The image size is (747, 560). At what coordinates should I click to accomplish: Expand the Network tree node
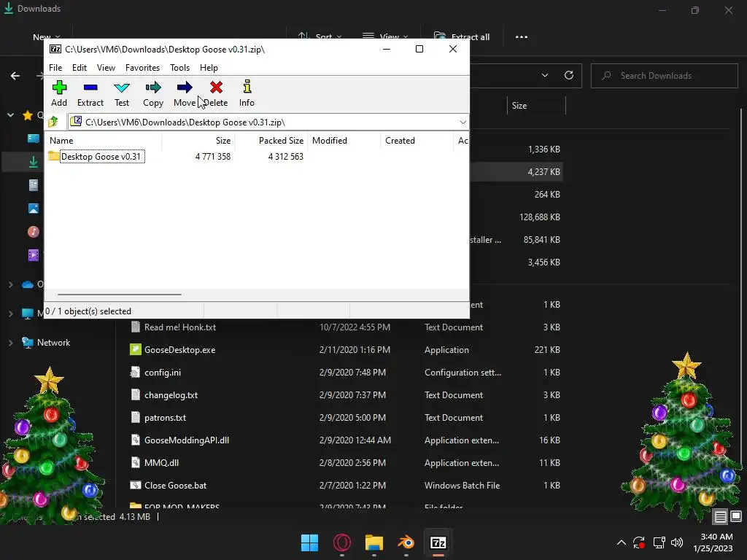(x=10, y=343)
